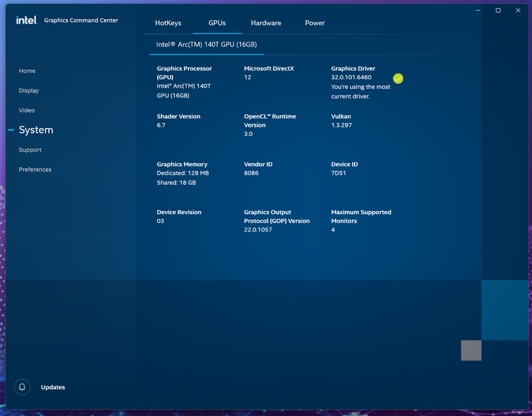The width and height of the screenshot is (532, 416).
Task: Click the Updates label
Action: [x=53, y=387]
